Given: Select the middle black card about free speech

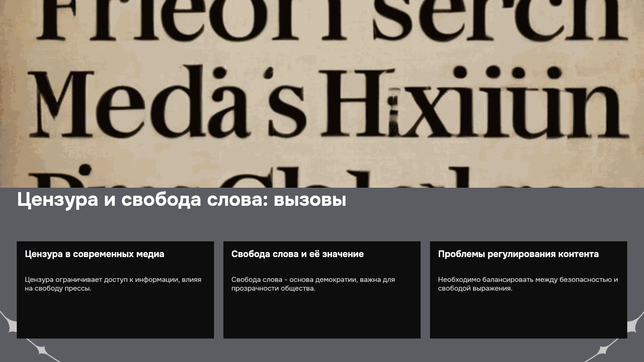Looking at the screenshot, I should (322, 290).
